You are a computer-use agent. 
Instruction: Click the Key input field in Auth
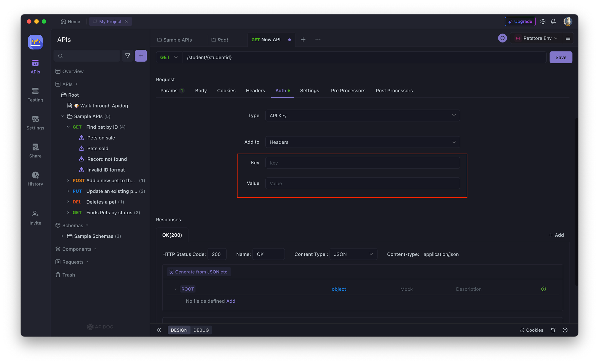(363, 163)
